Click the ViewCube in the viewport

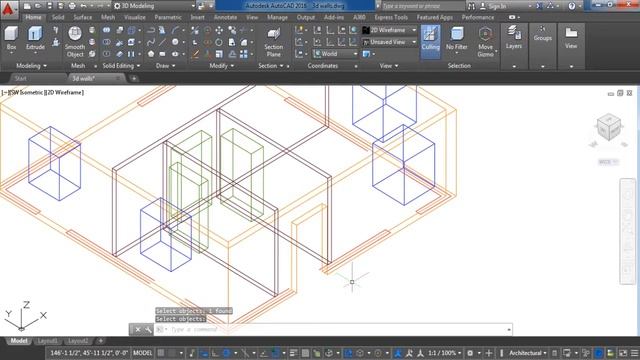click(609, 127)
